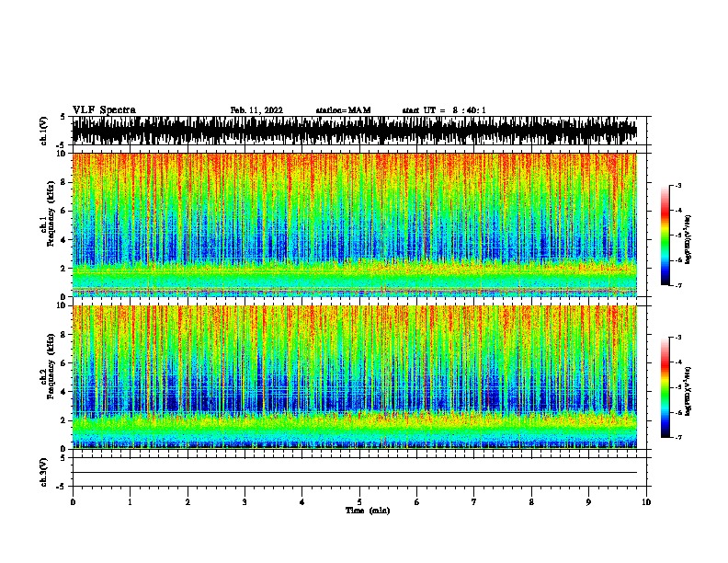The image size is (728, 563).
Task: Click time axis tick label 1
Action: pyautogui.click(x=130, y=502)
